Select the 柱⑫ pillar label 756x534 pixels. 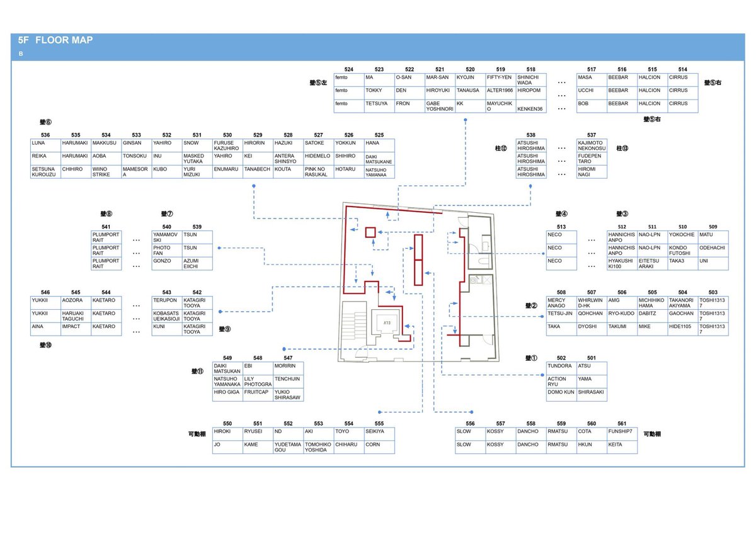501,148
